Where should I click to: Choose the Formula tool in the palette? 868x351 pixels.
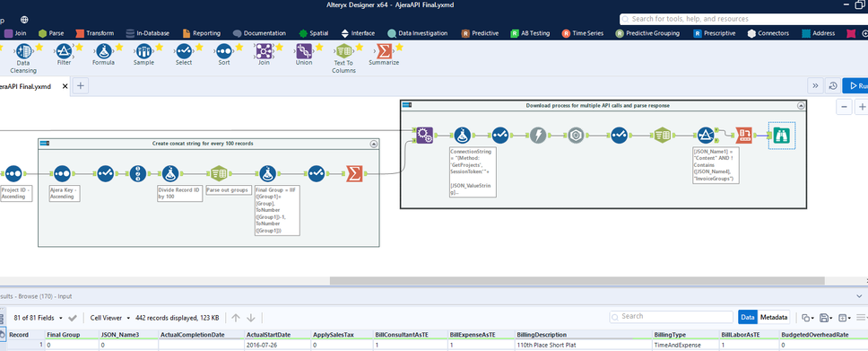click(103, 51)
